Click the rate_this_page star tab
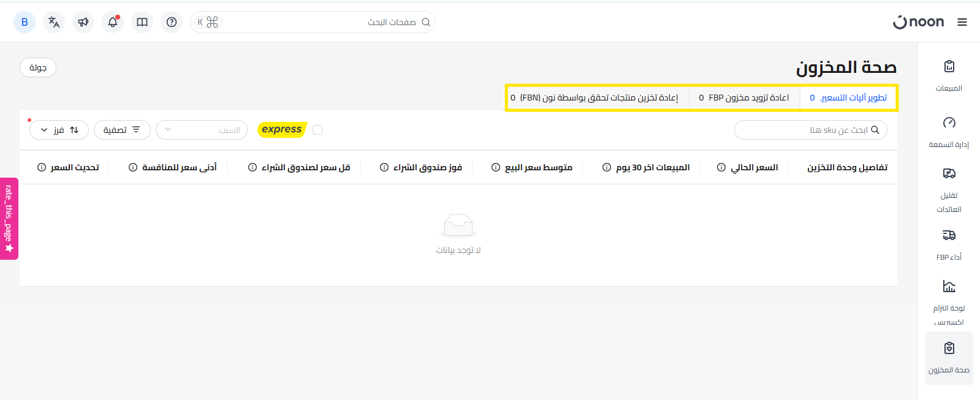Image resolution: width=980 pixels, height=400 pixels. (x=9, y=219)
